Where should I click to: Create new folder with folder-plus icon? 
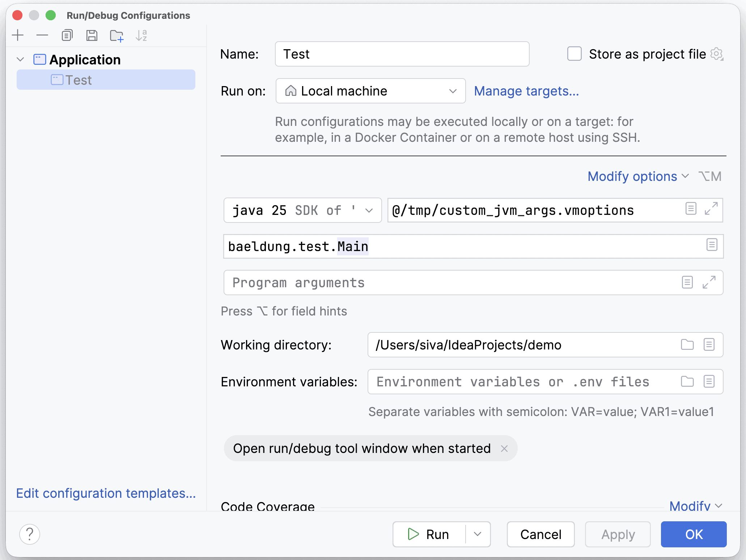click(x=116, y=35)
